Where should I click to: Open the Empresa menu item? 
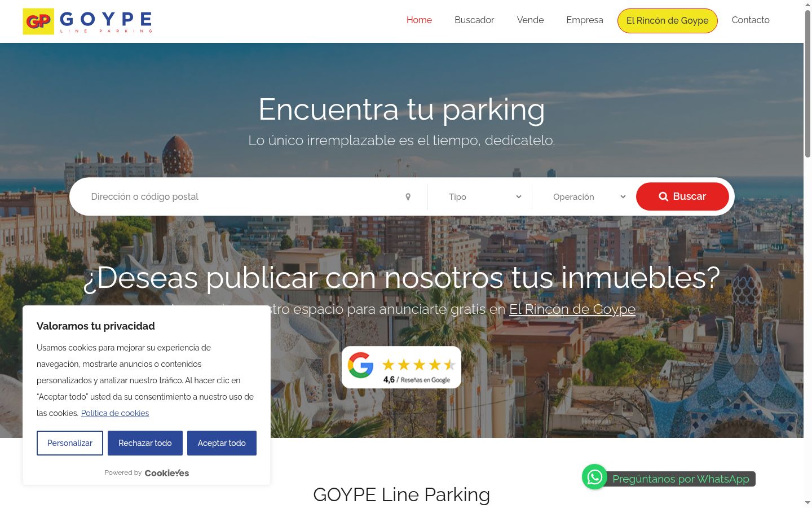coord(585,20)
